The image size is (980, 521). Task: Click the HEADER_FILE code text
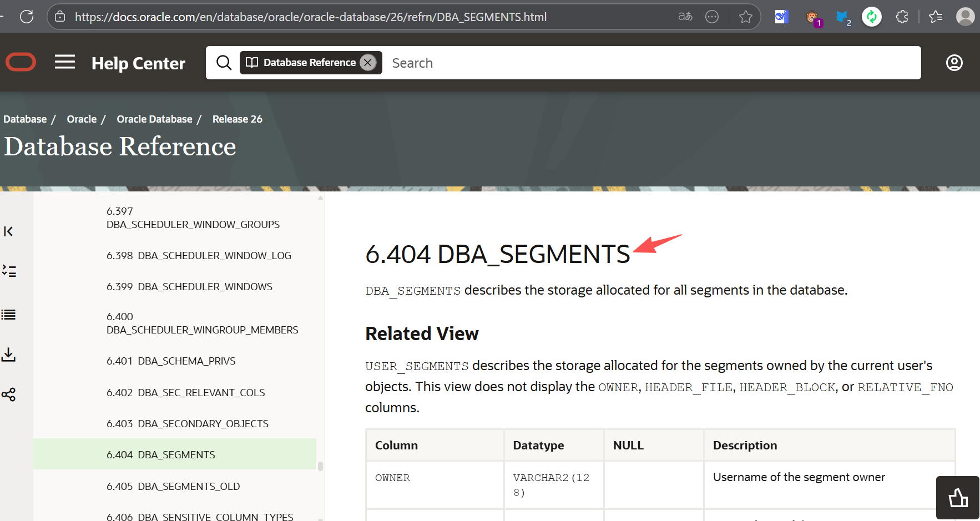click(689, 387)
